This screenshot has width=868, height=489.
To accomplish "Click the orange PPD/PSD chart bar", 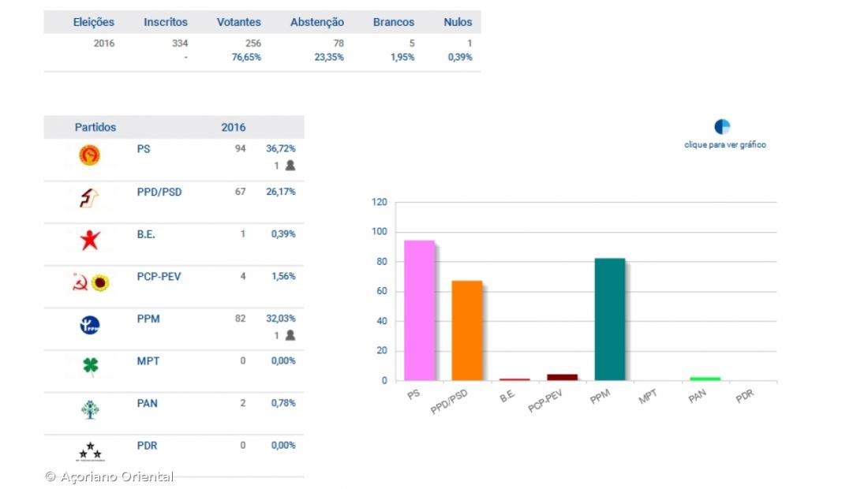I will pyautogui.click(x=466, y=330).
